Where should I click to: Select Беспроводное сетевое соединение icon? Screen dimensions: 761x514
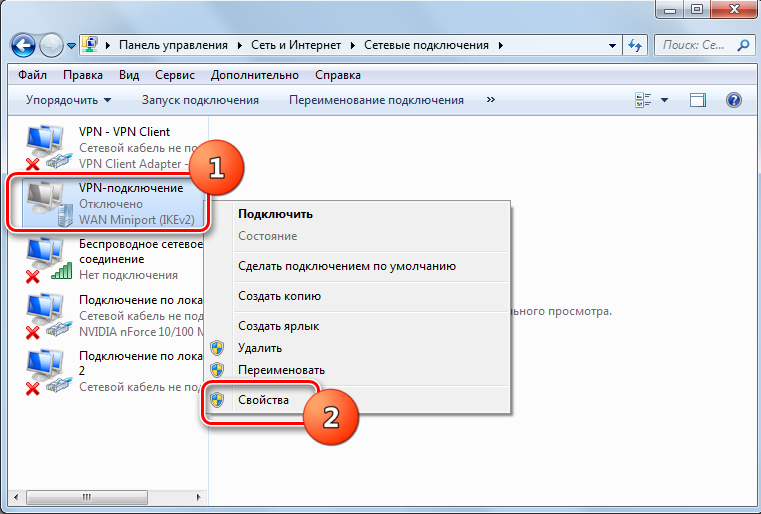click(x=48, y=260)
